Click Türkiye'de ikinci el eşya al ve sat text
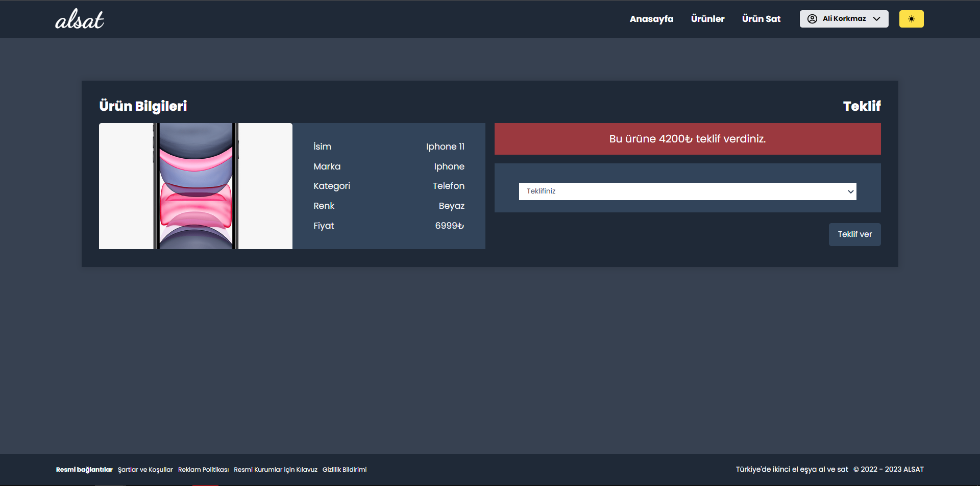 click(x=792, y=470)
